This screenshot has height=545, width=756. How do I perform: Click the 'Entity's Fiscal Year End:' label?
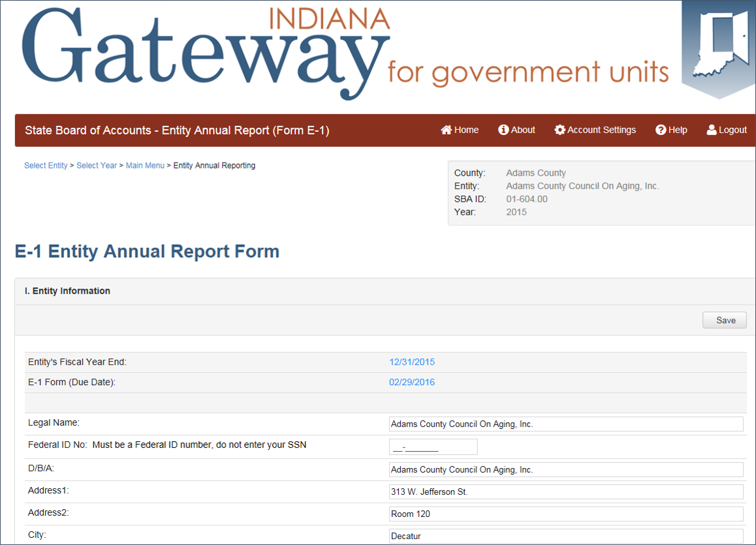[77, 362]
